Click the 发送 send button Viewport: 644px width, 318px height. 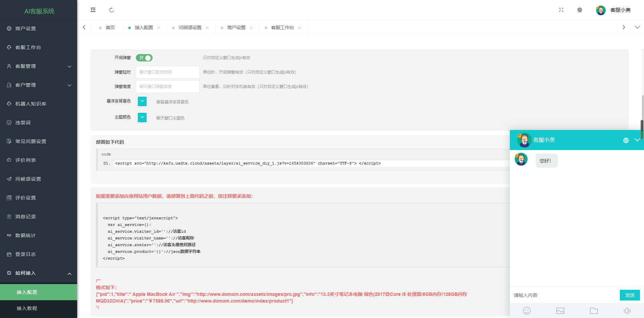(x=630, y=295)
